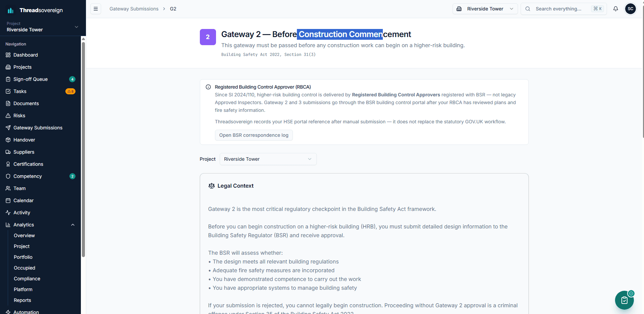Open the Analytics Portfolio item

(x=23, y=257)
